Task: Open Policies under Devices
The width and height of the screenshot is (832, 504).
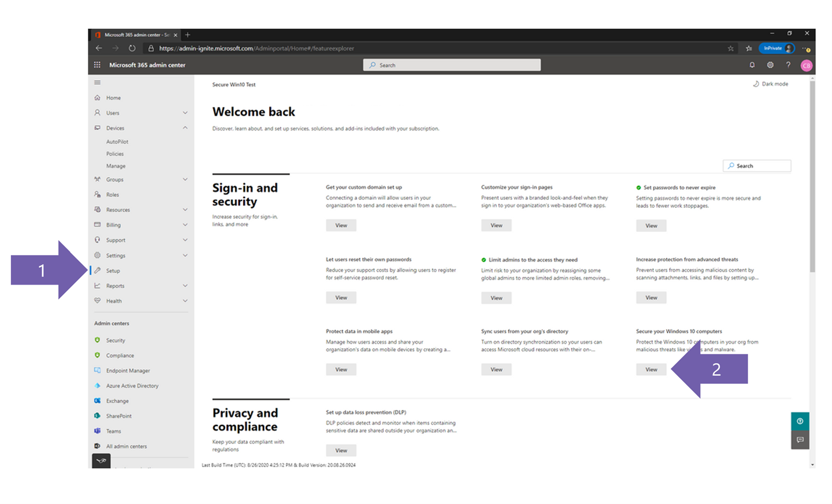Action: coord(115,154)
